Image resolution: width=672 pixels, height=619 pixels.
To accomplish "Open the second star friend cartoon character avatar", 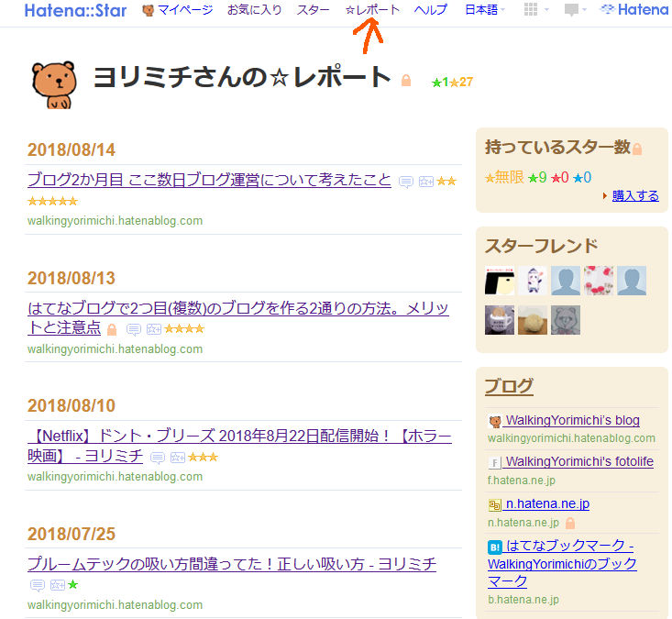I will pos(533,281).
